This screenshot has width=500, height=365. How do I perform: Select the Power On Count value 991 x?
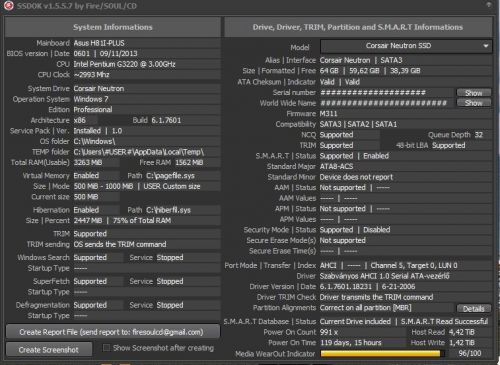tap(329, 332)
